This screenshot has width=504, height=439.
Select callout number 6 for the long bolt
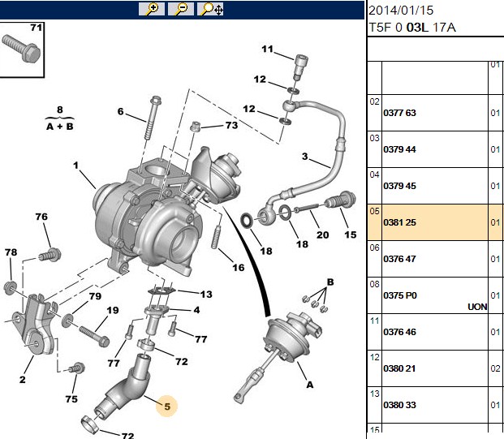click(x=120, y=111)
